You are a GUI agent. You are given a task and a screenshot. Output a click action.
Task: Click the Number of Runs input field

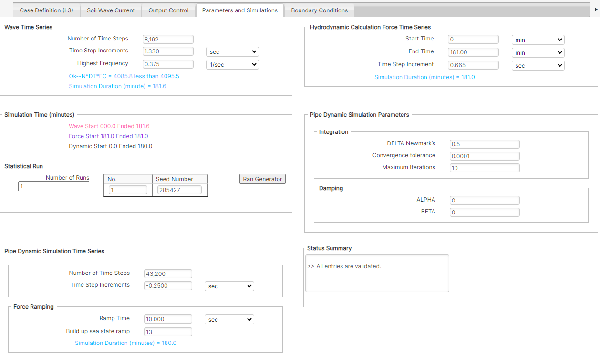coord(53,186)
